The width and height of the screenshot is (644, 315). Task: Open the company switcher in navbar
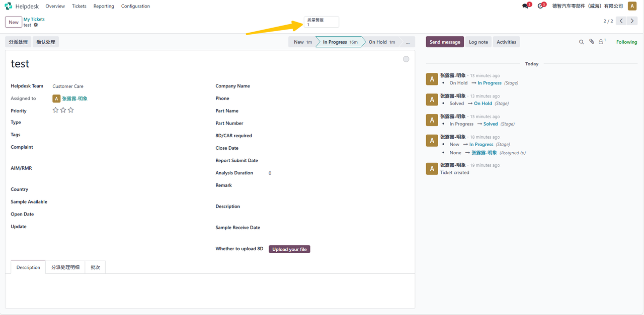pyautogui.click(x=587, y=6)
